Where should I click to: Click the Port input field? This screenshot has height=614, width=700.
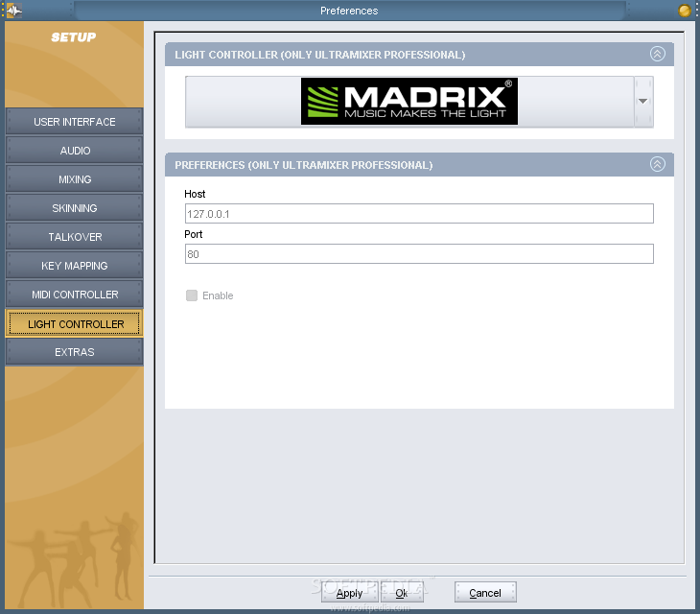[419, 253]
